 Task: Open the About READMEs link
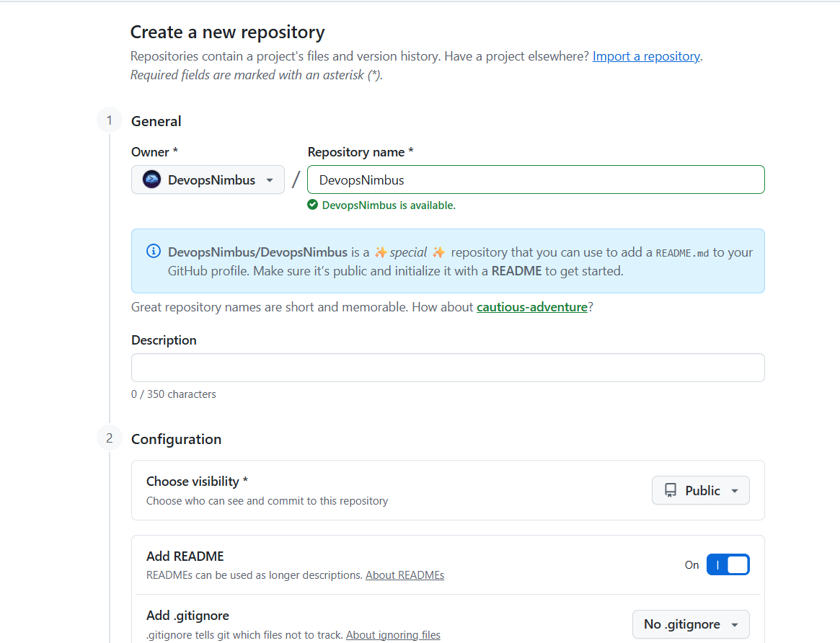click(x=404, y=575)
